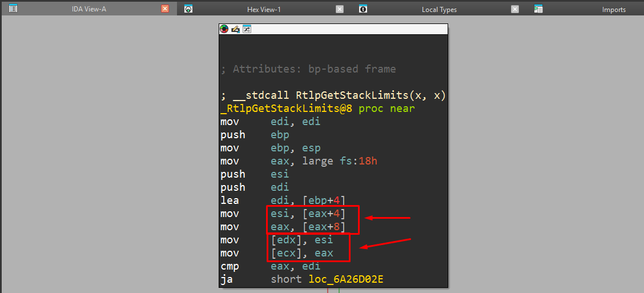Switch to the IDA View-A tab
Screen dimensions: 644x293
[88, 10]
